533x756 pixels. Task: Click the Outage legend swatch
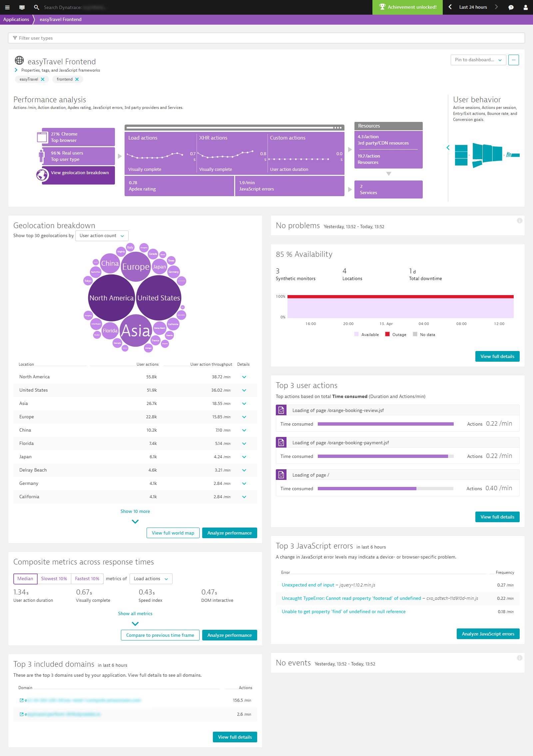[387, 334]
